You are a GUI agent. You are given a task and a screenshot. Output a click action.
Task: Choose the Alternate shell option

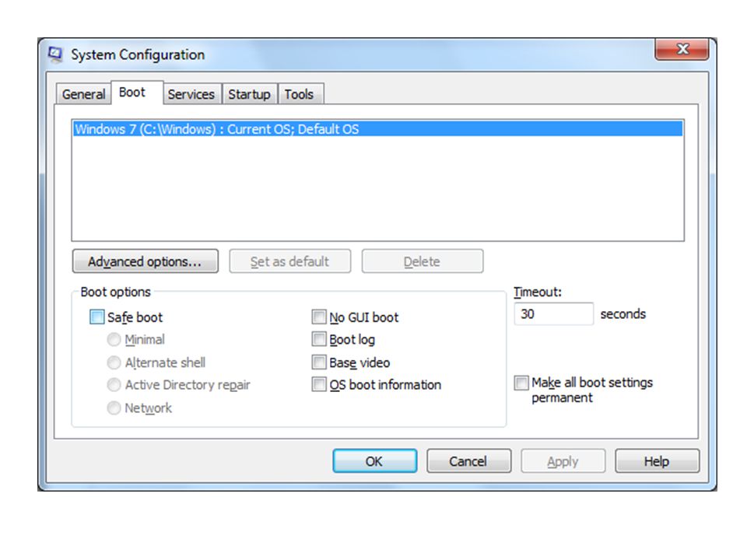[114, 362]
